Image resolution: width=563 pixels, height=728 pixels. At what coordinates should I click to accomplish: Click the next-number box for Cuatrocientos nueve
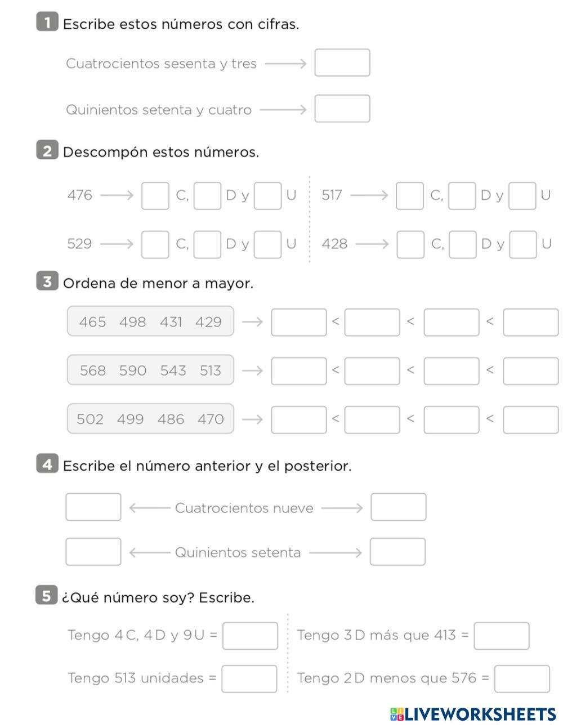coord(398,507)
